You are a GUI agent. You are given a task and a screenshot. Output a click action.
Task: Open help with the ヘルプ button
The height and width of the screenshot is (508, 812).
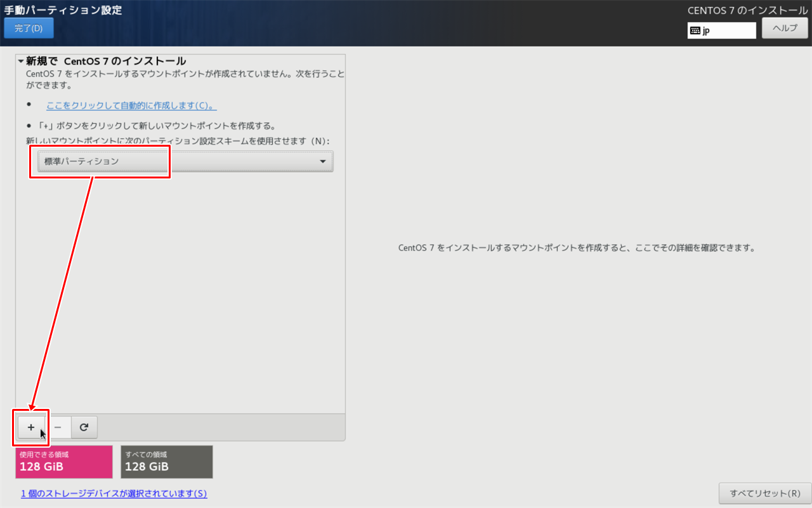[785, 28]
